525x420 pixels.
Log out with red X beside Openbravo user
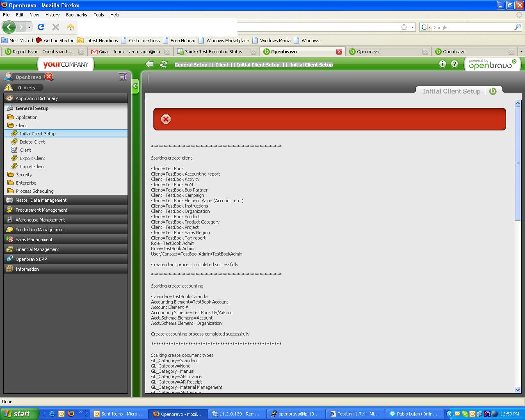[x=49, y=77]
